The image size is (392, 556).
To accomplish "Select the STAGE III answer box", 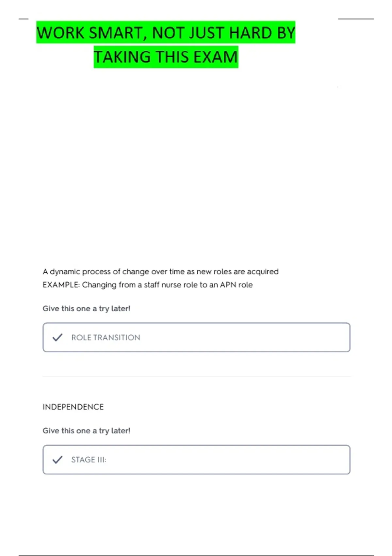I will (x=196, y=460).
